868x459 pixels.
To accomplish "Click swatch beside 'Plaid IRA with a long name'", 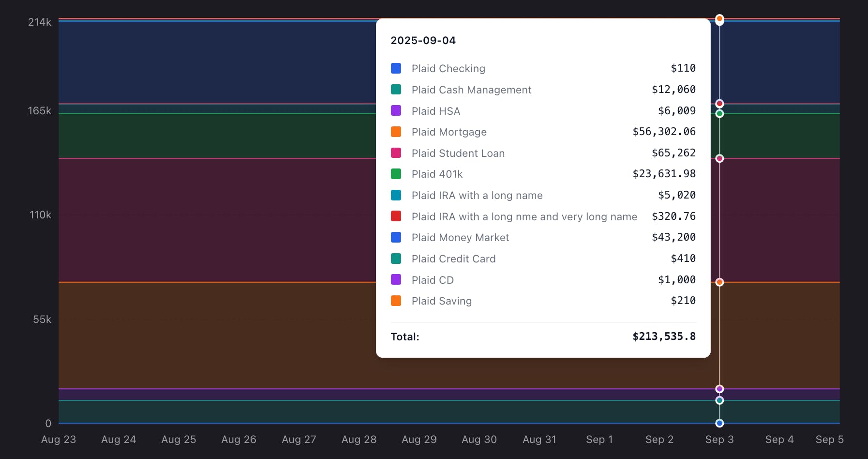I will (x=396, y=195).
